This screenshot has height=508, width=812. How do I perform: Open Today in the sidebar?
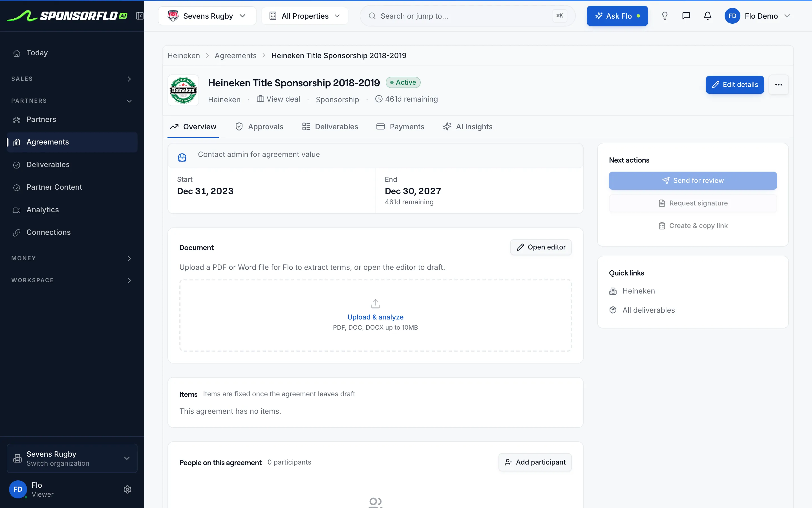(x=72, y=53)
